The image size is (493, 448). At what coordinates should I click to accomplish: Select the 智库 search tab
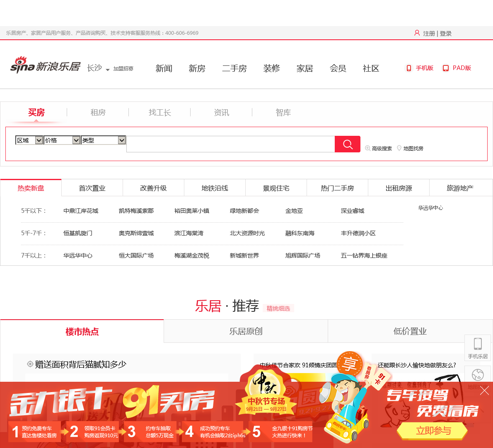283,113
